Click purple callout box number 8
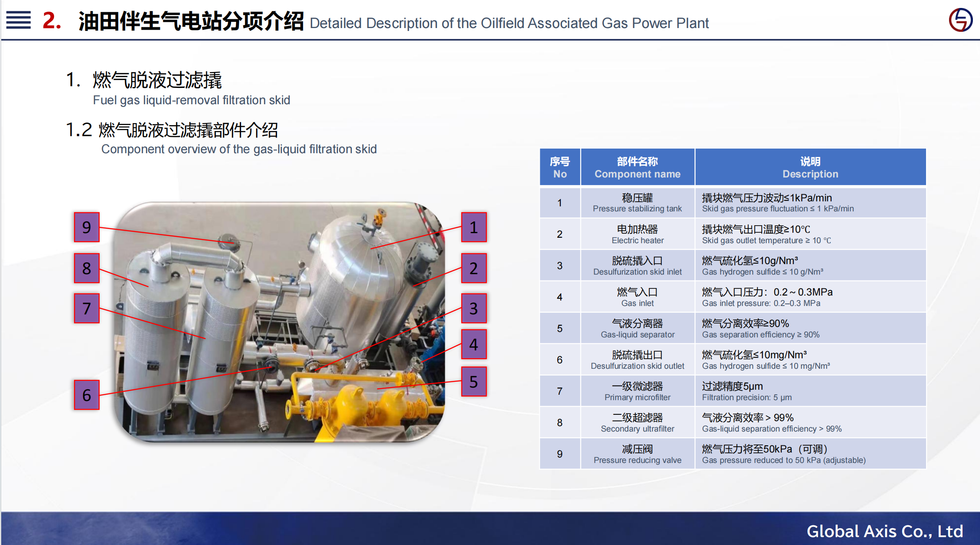The height and width of the screenshot is (545, 980). (x=87, y=268)
